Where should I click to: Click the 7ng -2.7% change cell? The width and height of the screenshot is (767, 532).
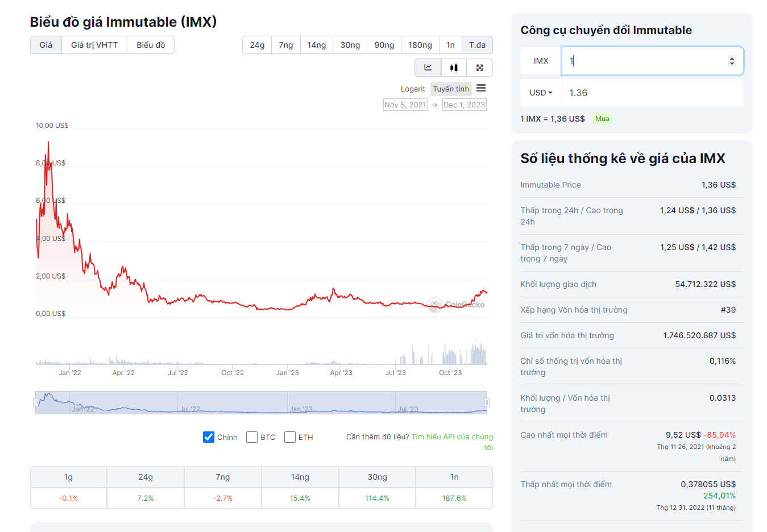tap(223, 498)
